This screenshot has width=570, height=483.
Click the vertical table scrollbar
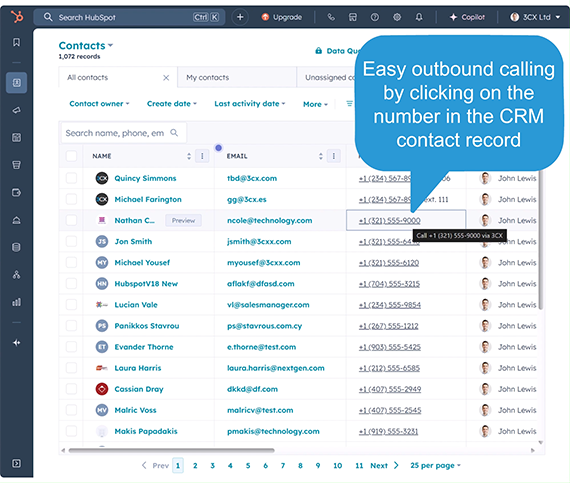[x=541, y=240]
